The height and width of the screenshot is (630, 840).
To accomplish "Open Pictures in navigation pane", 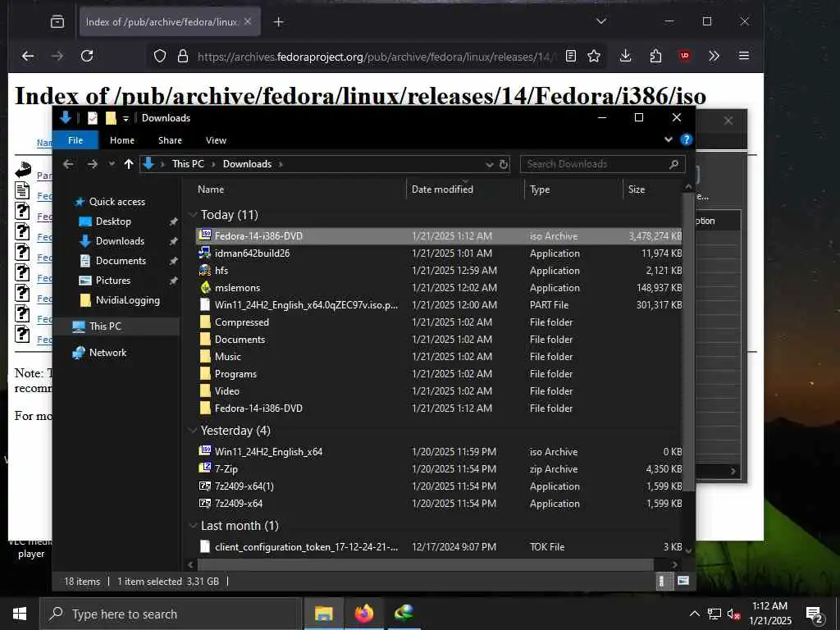I will point(113,281).
